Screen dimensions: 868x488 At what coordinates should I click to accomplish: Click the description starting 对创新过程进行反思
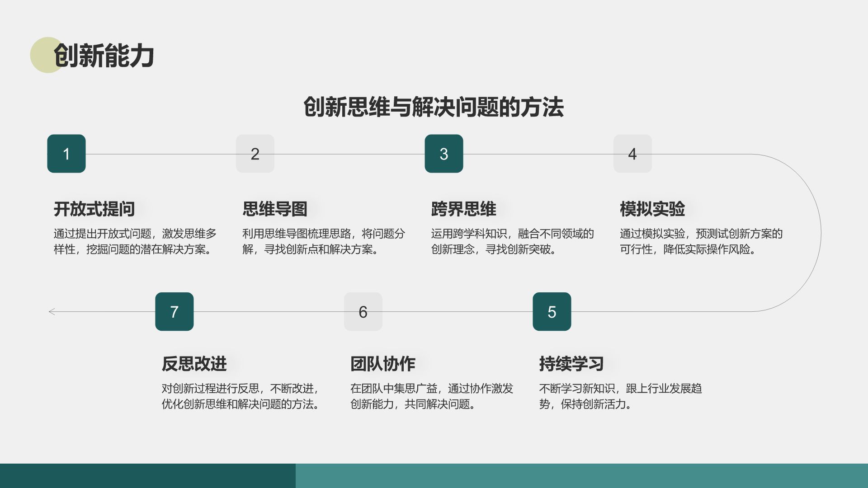click(x=241, y=396)
